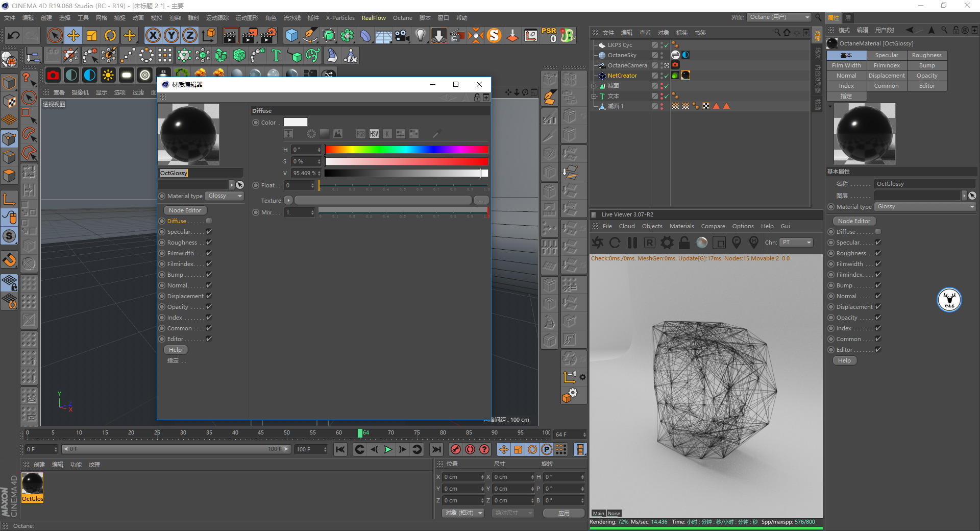Click the Undo arrow icon
Viewport: 980px width, 531px height.
[x=14, y=35]
